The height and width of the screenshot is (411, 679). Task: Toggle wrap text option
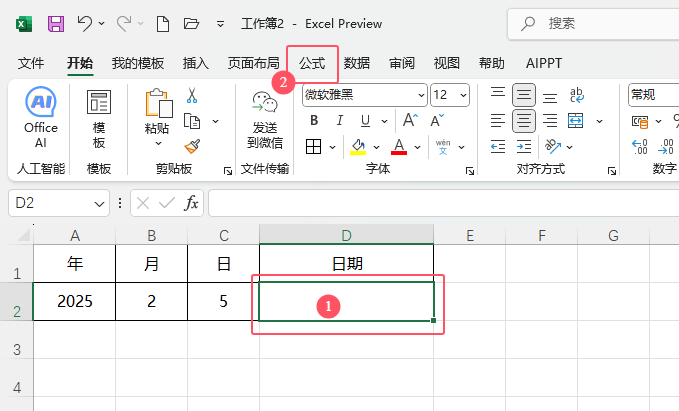(x=576, y=95)
